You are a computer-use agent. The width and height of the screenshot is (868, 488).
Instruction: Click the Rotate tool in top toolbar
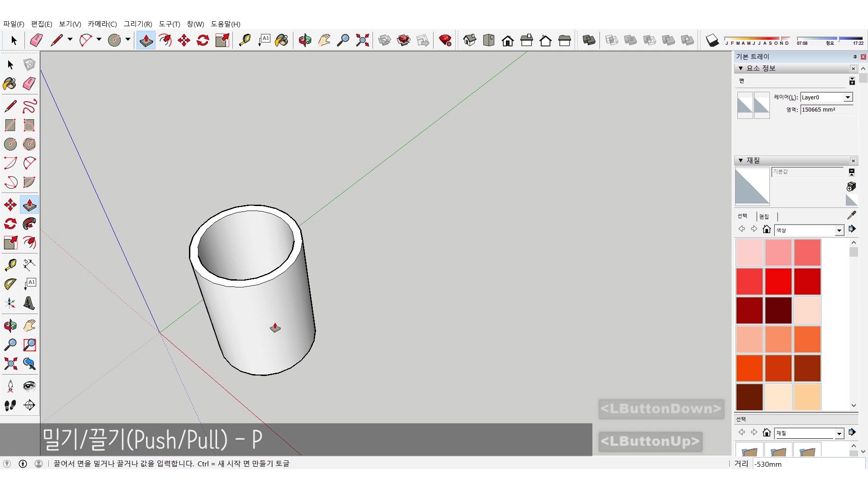(x=203, y=40)
